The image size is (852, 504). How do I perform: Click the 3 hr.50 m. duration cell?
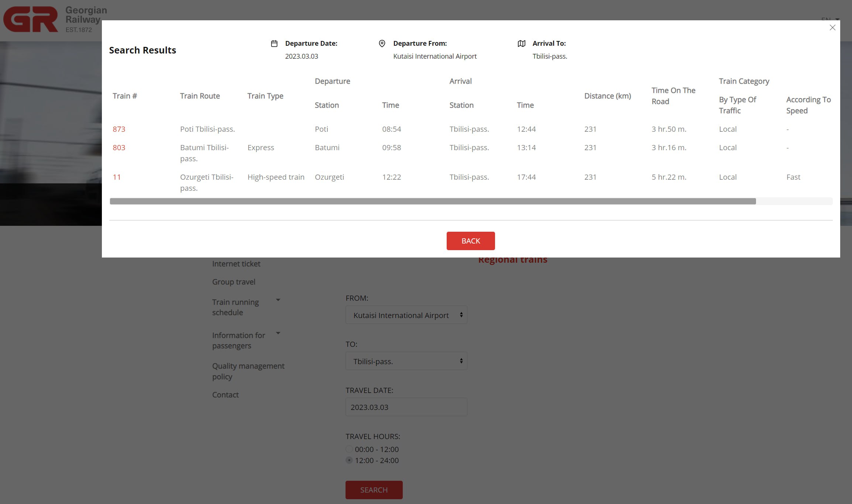point(669,129)
